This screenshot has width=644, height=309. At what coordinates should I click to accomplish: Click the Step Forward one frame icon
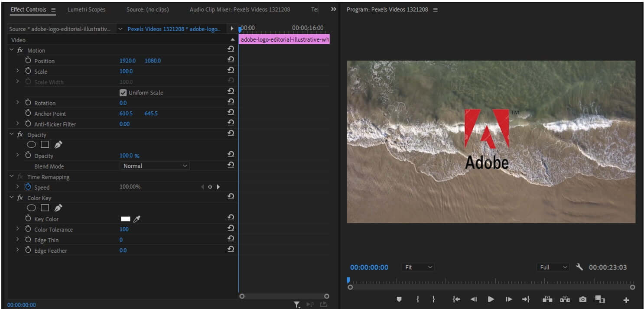[x=508, y=299]
